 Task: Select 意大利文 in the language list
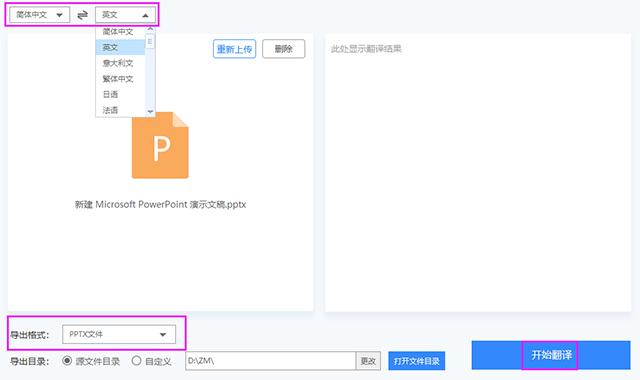click(x=120, y=63)
